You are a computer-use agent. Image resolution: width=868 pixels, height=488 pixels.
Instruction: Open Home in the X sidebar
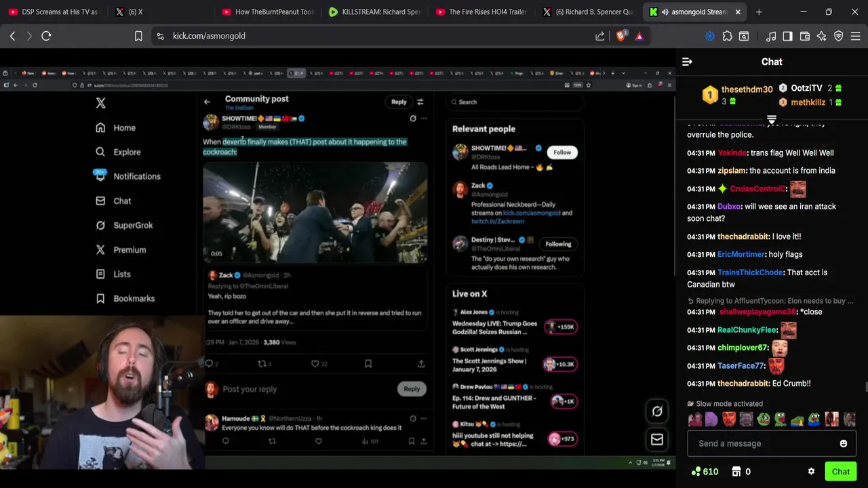click(115, 127)
